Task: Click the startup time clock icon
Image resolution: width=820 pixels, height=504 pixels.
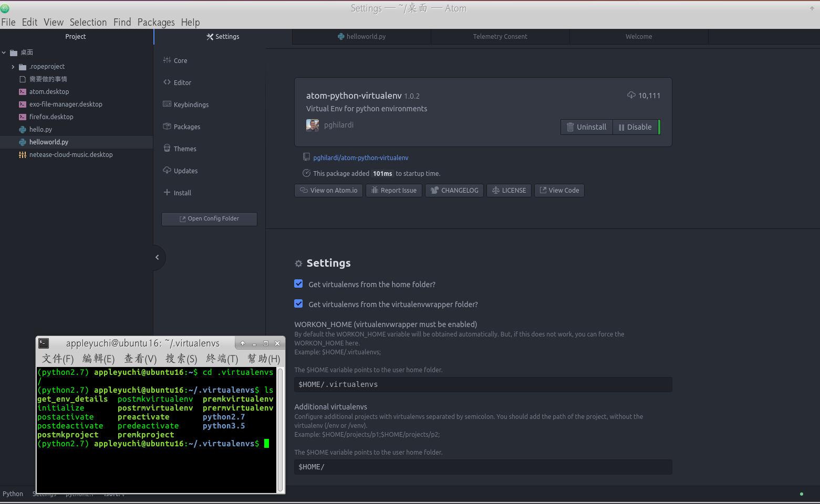Action: [x=307, y=173]
